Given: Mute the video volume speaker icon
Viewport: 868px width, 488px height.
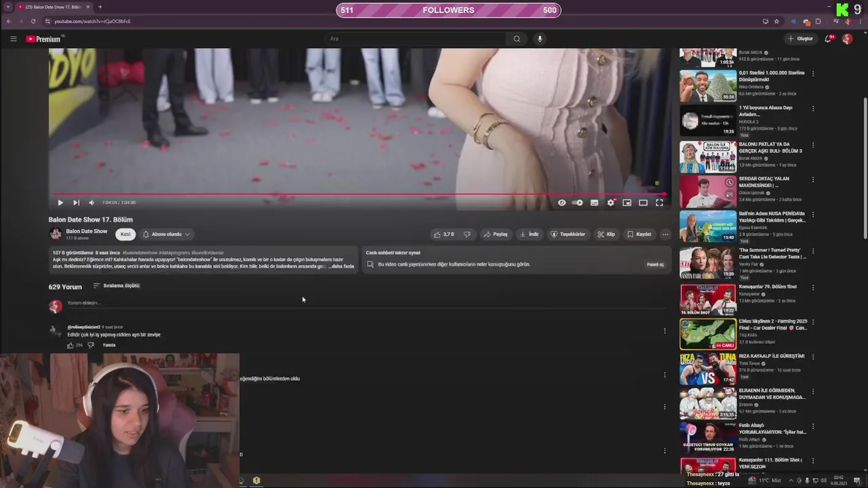Looking at the screenshot, I should click(x=92, y=203).
